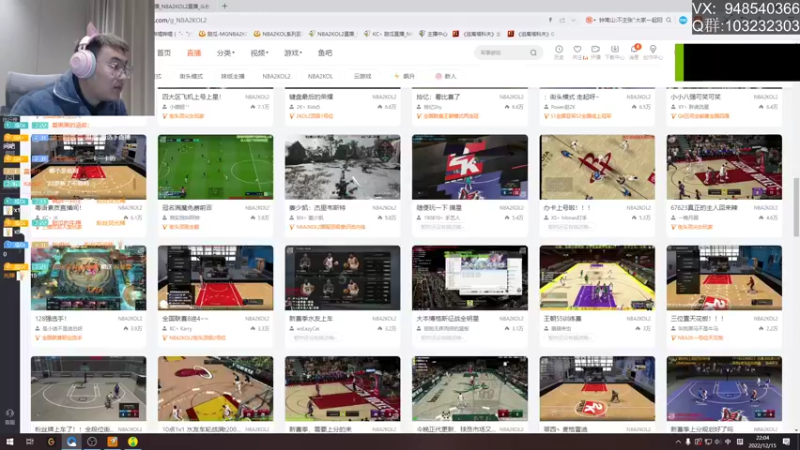Open the orange square taskbar app

pyautogui.click(x=112, y=442)
